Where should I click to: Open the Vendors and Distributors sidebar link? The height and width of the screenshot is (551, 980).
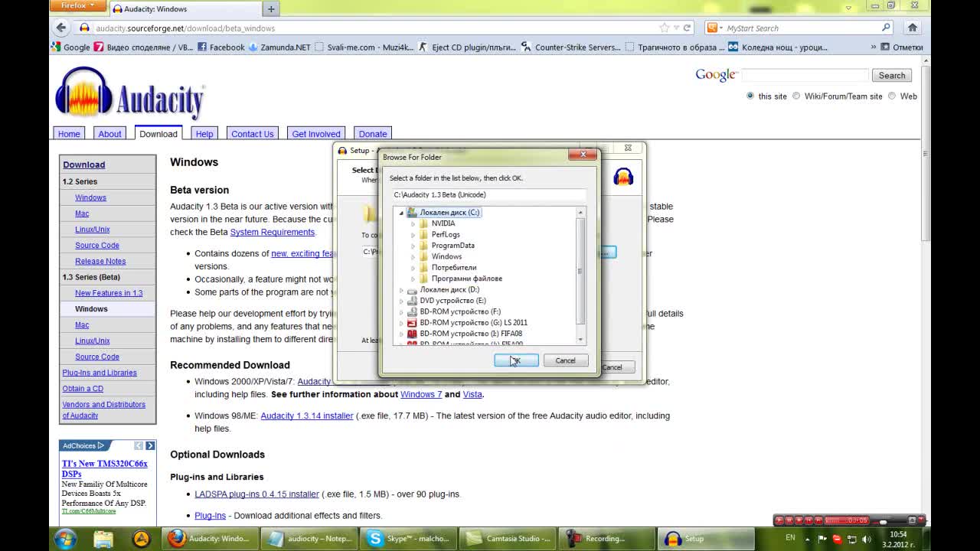click(x=103, y=409)
